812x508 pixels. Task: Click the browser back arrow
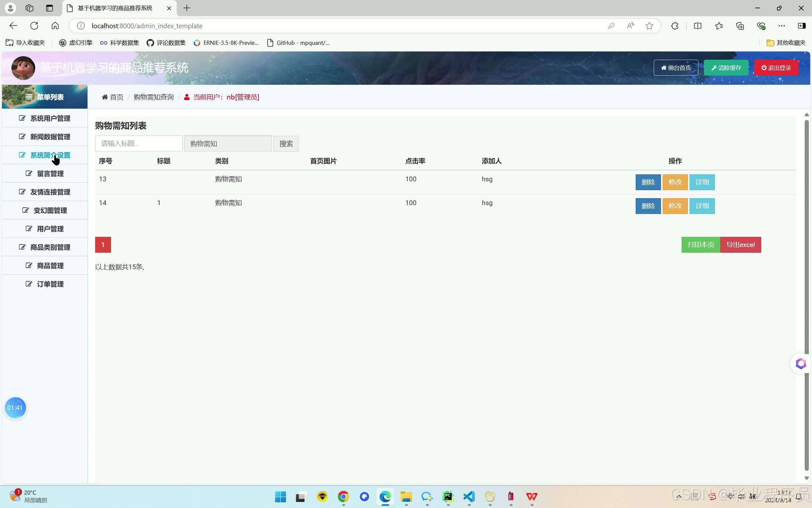coord(13,26)
